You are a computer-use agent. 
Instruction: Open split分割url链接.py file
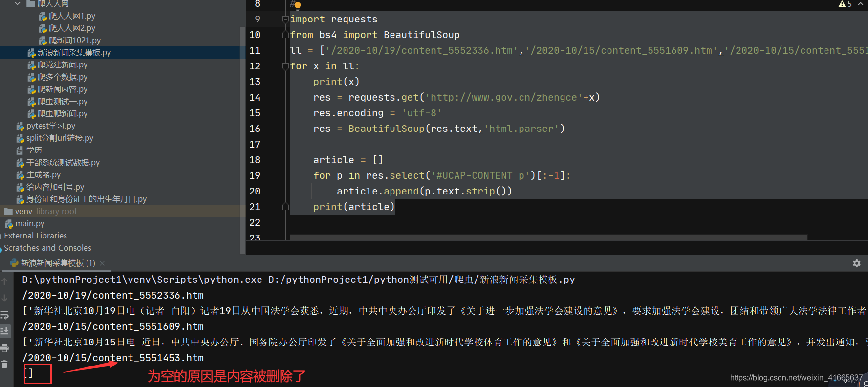[60, 138]
